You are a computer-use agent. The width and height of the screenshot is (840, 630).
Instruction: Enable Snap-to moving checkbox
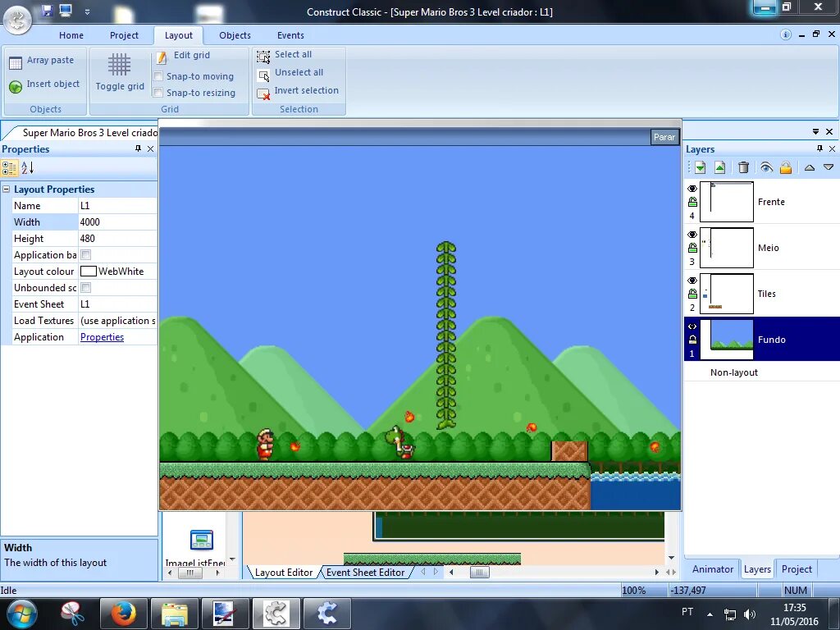[158, 76]
